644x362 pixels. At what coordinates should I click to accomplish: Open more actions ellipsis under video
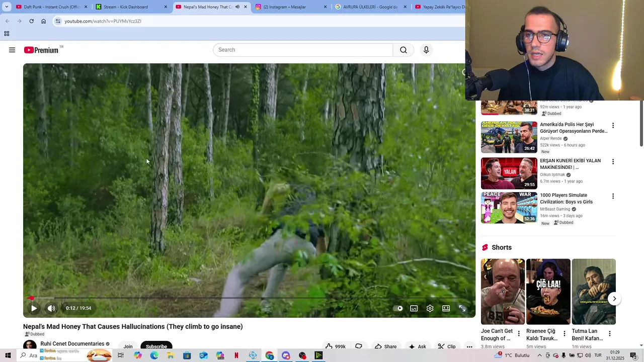pyautogui.click(x=469, y=346)
